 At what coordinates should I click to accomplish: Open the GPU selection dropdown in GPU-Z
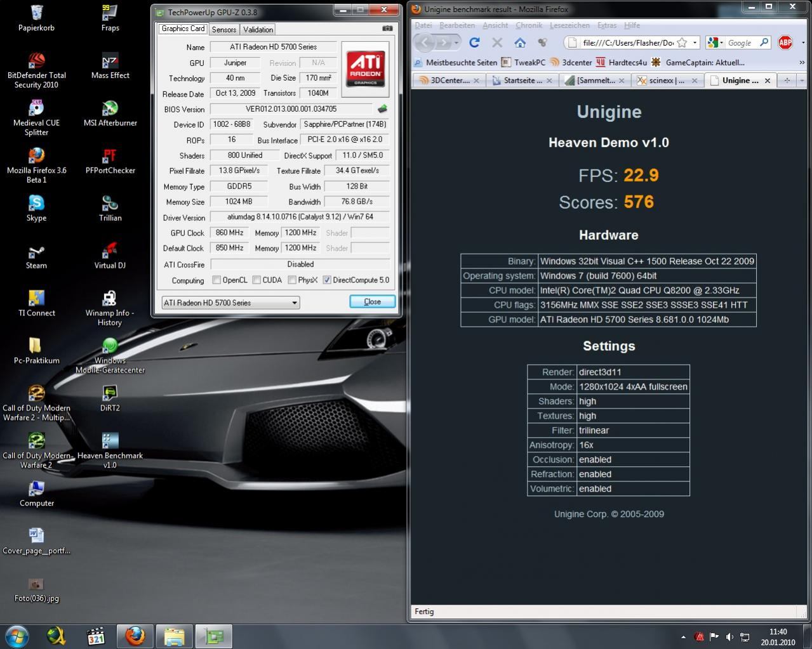click(230, 303)
